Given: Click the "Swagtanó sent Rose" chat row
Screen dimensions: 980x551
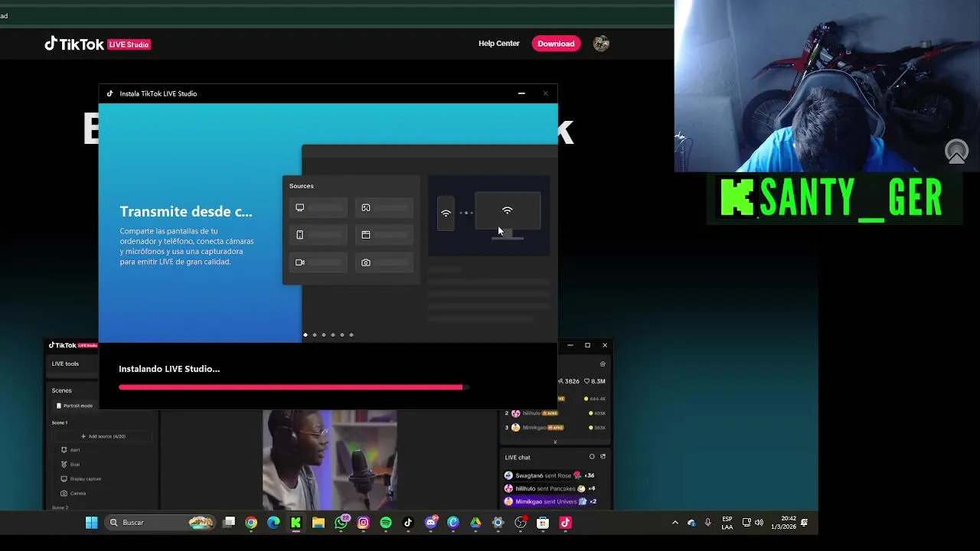Looking at the screenshot, I should [x=550, y=475].
